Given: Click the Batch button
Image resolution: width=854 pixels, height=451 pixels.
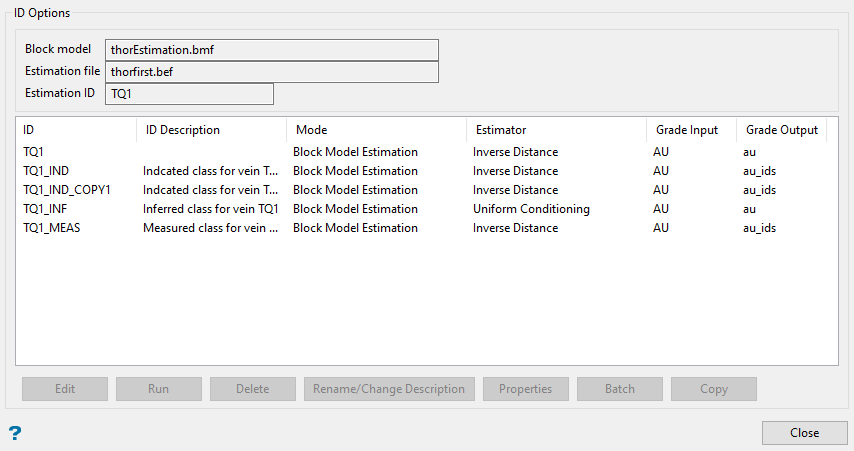Looking at the screenshot, I should coord(620,389).
